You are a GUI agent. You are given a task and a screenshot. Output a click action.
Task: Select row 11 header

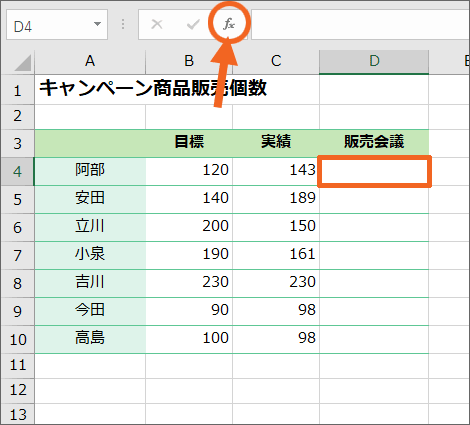[18, 366]
